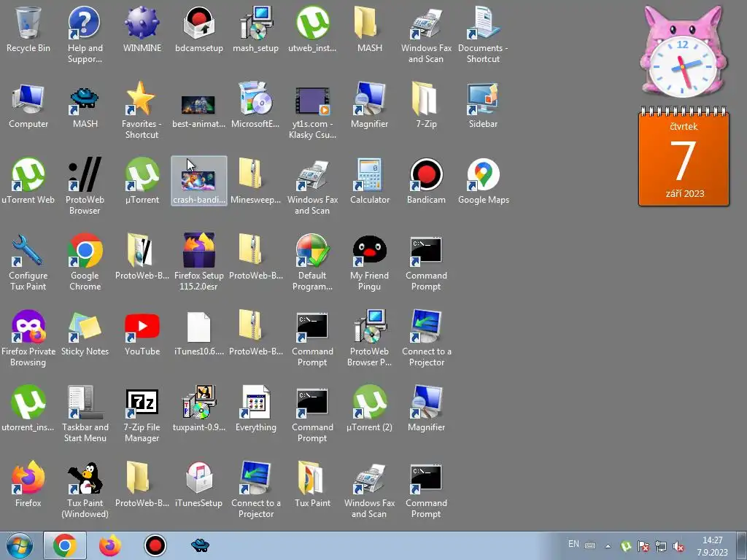Select the mash_setup installer icon
Viewport: 747px width, 560px height.
(255, 28)
